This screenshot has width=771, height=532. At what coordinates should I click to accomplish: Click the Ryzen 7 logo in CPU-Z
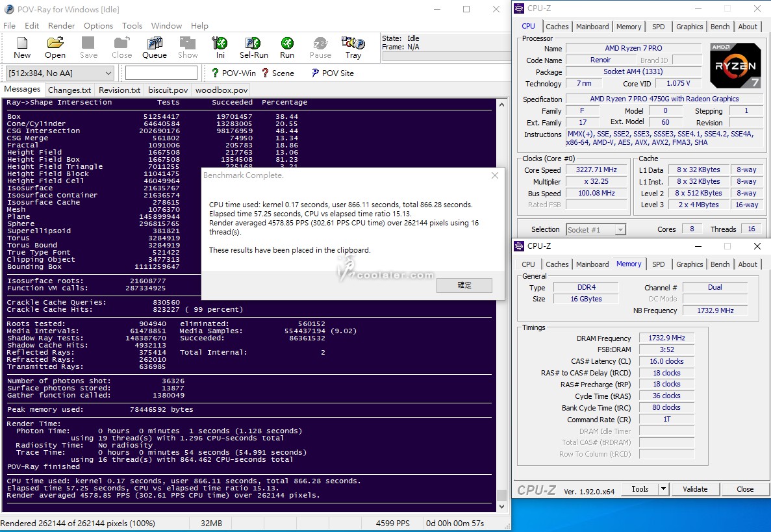(735, 65)
